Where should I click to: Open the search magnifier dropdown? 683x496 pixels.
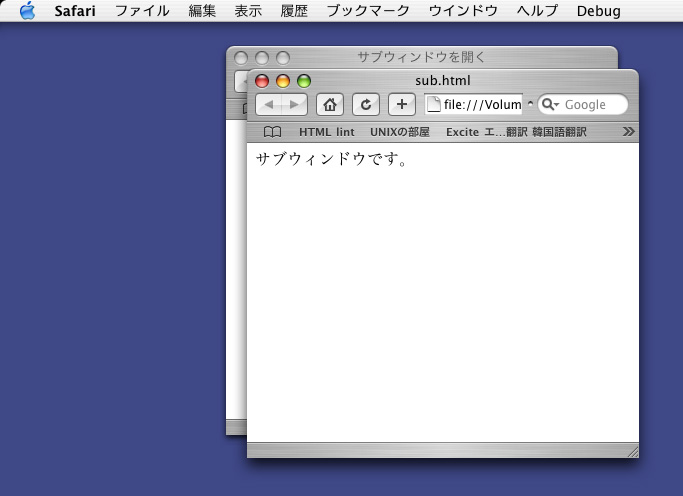(x=550, y=105)
